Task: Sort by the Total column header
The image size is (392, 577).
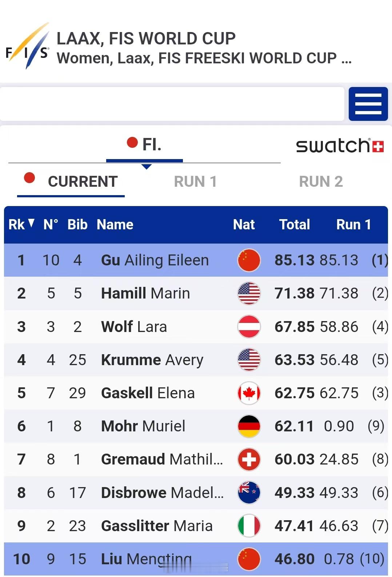Action: click(x=295, y=225)
